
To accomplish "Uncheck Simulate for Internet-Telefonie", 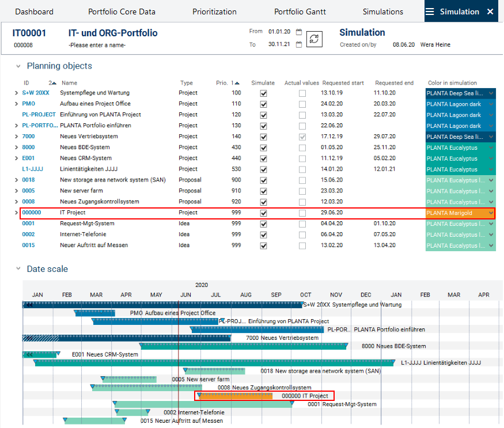I will tap(263, 234).
